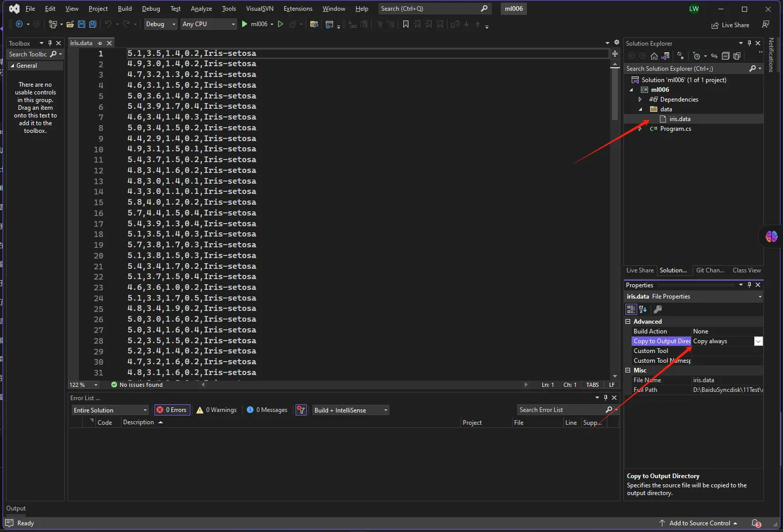Switch to the Class View tab

pyautogui.click(x=746, y=270)
